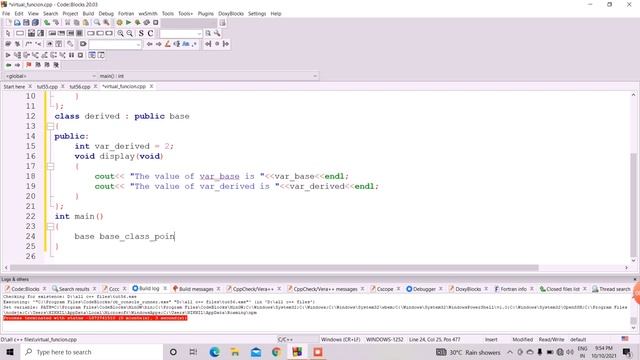The image size is (640, 360).
Task: Open the Settings menu
Action: pyautogui.click(x=257, y=13)
